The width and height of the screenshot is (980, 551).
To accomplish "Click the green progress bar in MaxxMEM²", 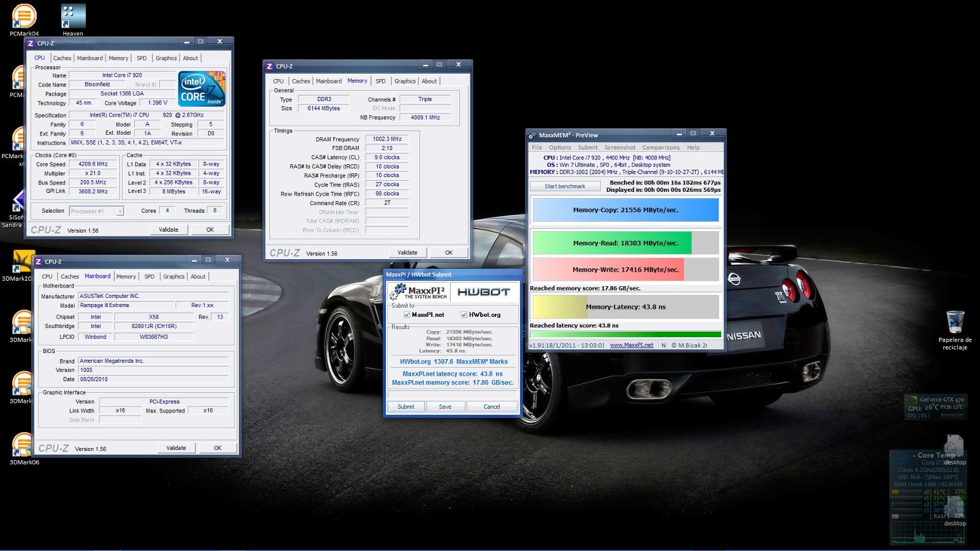I will point(625,335).
